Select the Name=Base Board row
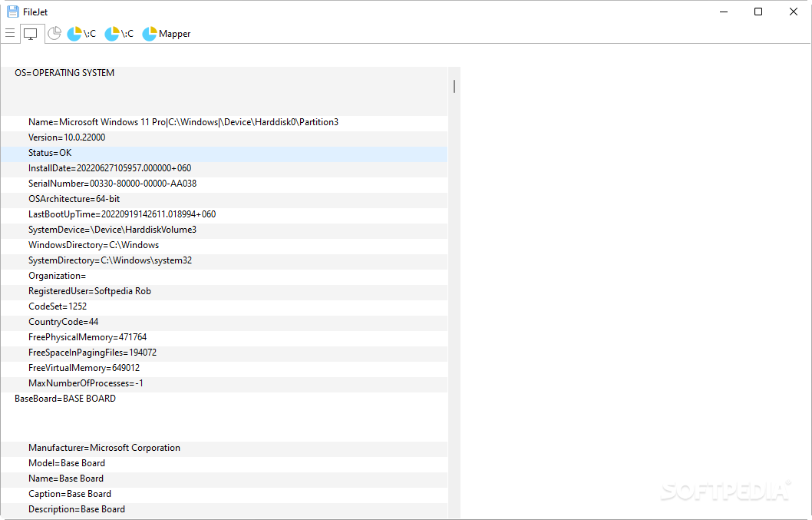This screenshot has width=812, height=520. 224,479
